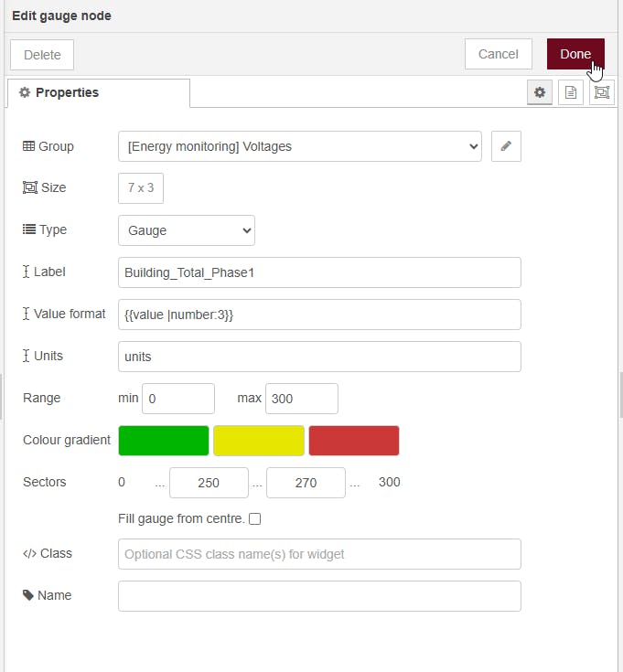This screenshot has width=623, height=672.
Task: Open node description document icon
Action: point(571,92)
